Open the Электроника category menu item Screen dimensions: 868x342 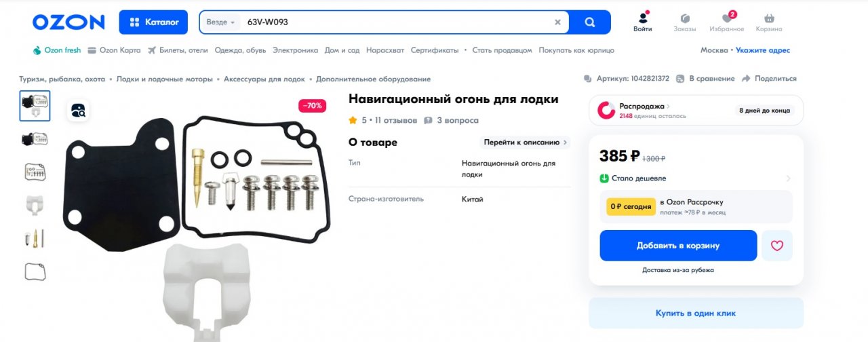295,50
